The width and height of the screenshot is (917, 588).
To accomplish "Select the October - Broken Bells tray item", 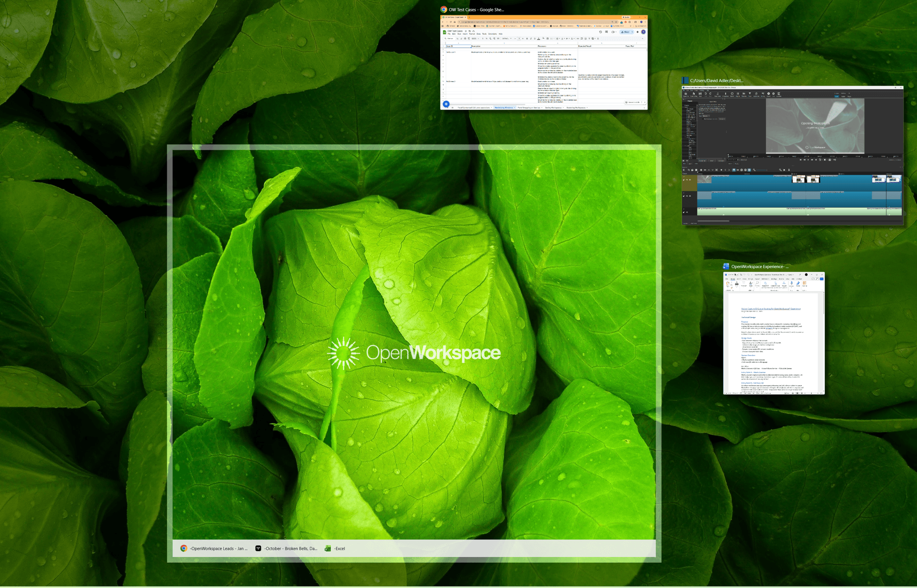I will pyautogui.click(x=290, y=548).
